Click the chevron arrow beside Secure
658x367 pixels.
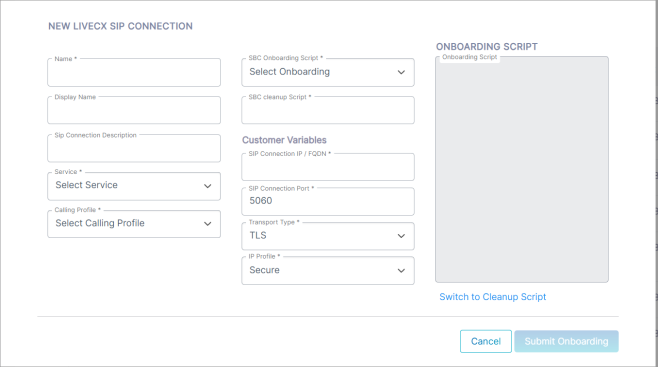pos(401,271)
